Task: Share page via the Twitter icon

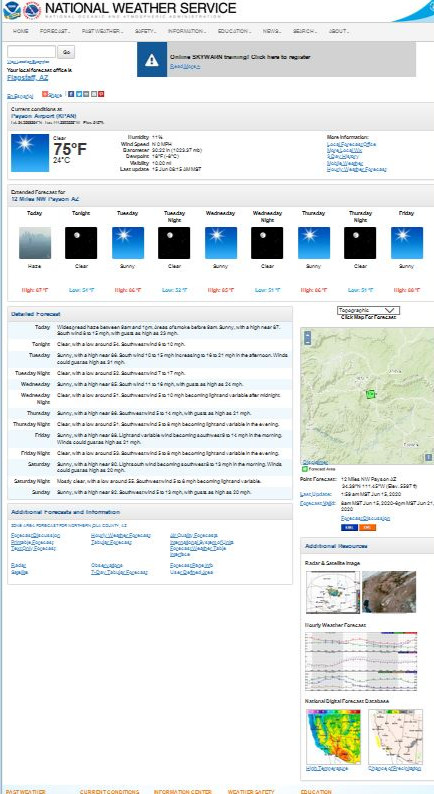Action: pyautogui.click(x=78, y=94)
